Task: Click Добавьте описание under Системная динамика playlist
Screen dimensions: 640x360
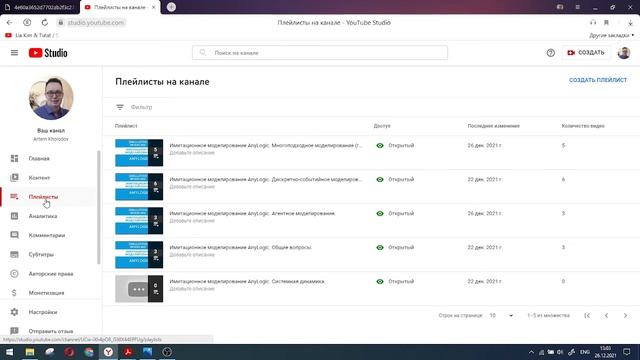Action: pyautogui.click(x=192, y=289)
